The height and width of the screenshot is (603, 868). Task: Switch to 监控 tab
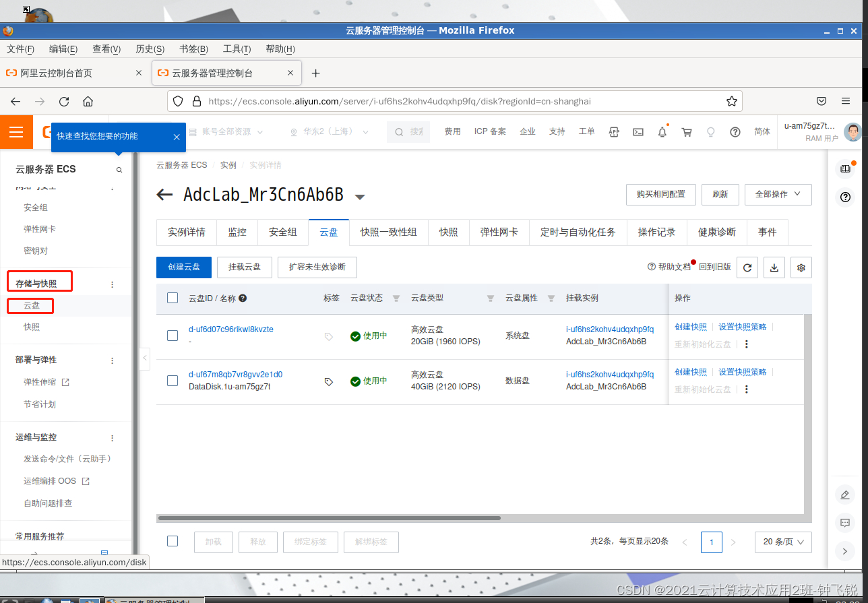[237, 232]
